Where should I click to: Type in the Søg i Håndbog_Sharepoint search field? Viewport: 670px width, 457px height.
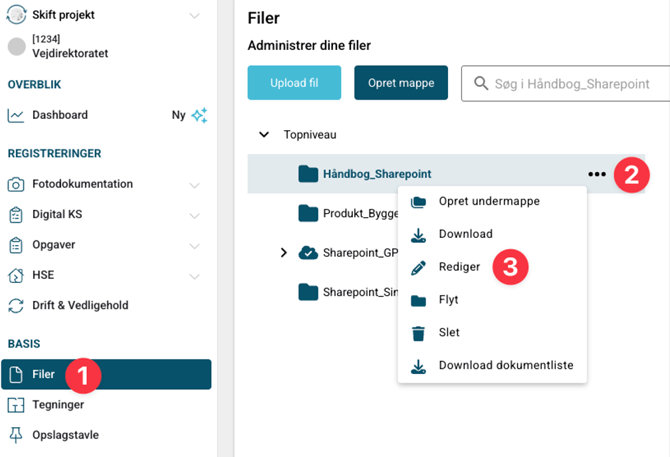point(570,84)
